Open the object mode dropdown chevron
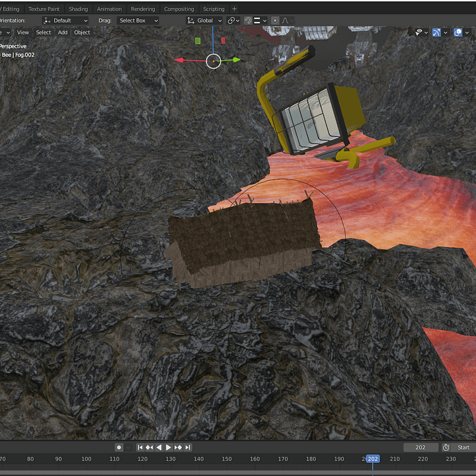The image size is (476, 476). [8, 32]
